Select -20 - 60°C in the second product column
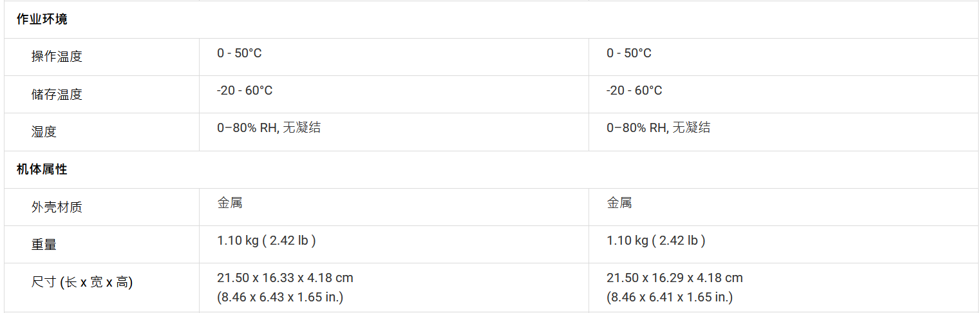 [x=634, y=91]
